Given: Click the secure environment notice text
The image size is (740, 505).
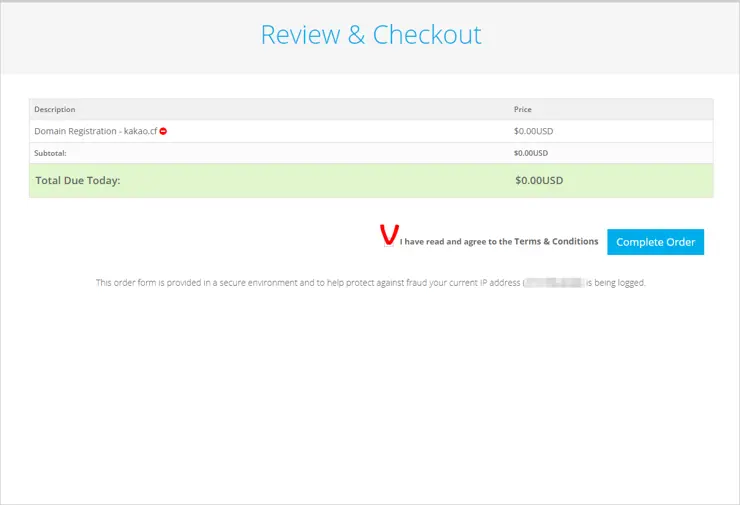Looking at the screenshot, I should pyautogui.click(x=300, y=283).
